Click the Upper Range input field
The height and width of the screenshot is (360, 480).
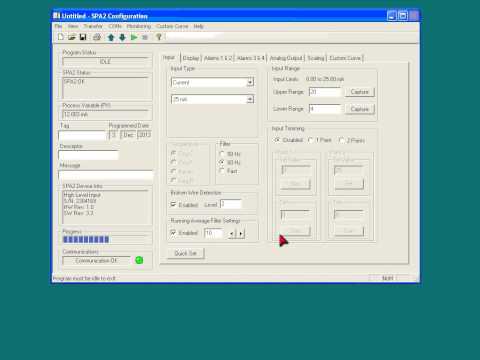click(325, 92)
